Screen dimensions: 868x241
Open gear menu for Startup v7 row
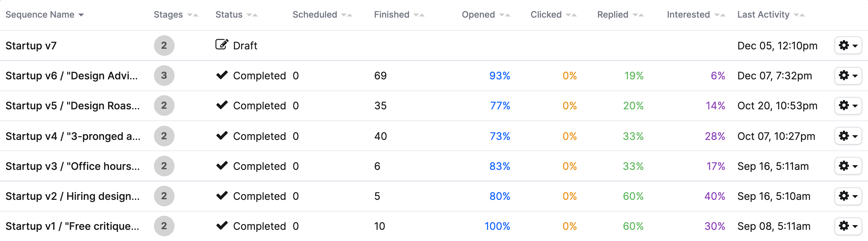tap(848, 46)
